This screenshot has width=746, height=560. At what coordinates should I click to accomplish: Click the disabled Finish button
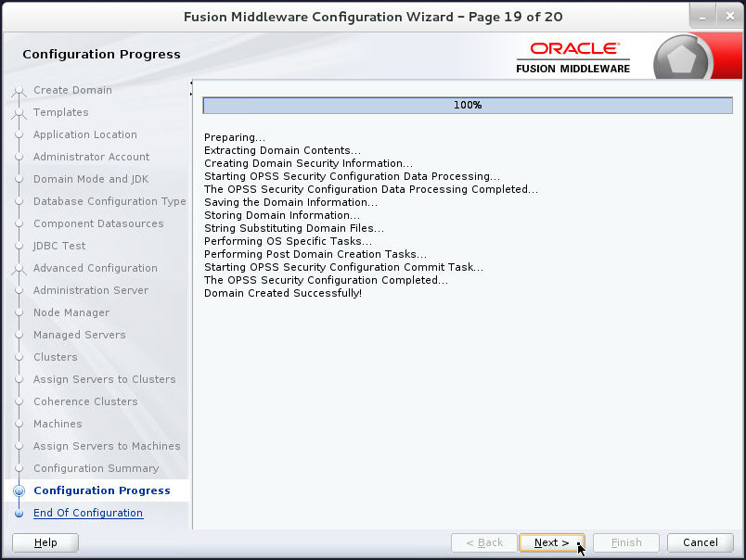pyautogui.click(x=625, y=542)
